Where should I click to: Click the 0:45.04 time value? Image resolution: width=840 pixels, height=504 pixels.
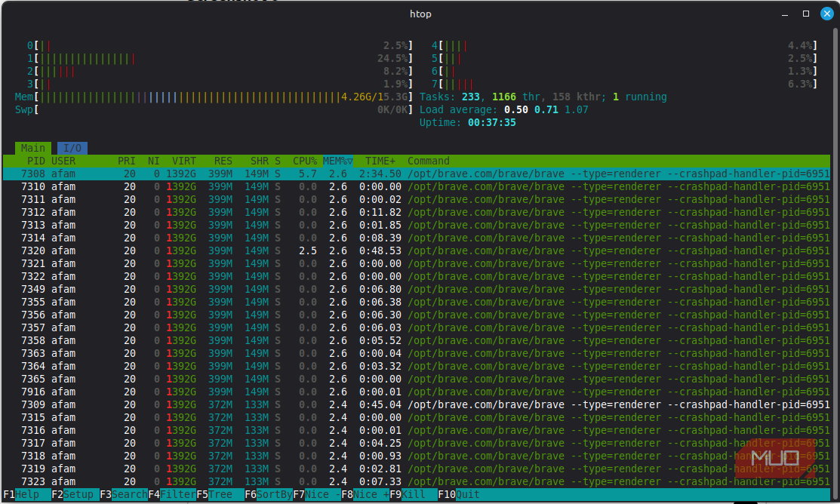pyautogui.click(x=380, y=404)
